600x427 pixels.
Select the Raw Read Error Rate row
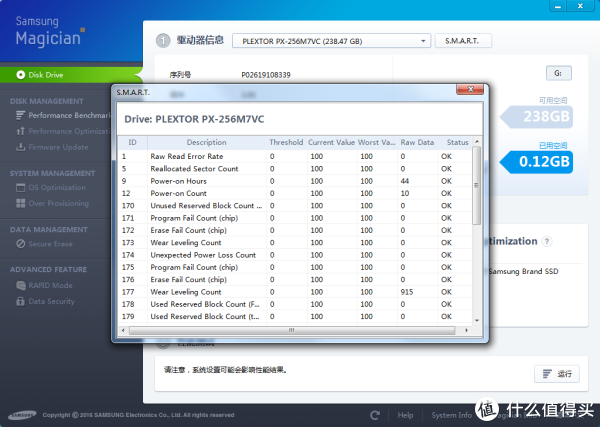pyautogui.click(x=295, y=156)
